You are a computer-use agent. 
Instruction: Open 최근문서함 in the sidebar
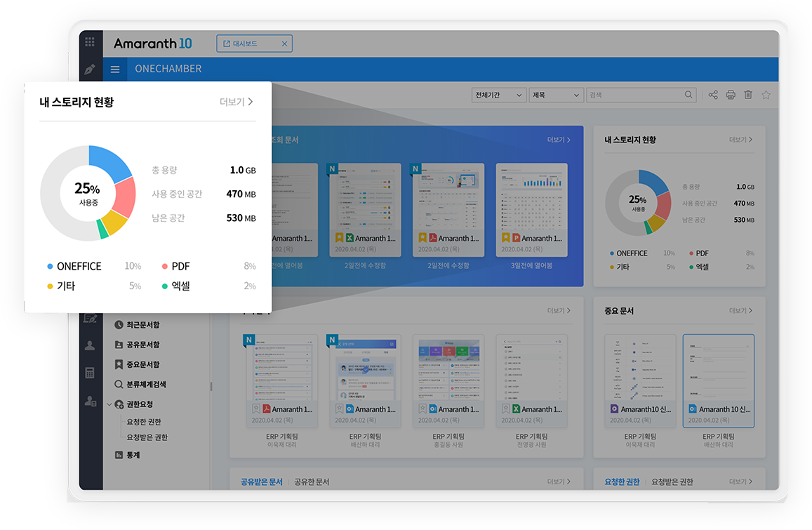coord(142,325)
